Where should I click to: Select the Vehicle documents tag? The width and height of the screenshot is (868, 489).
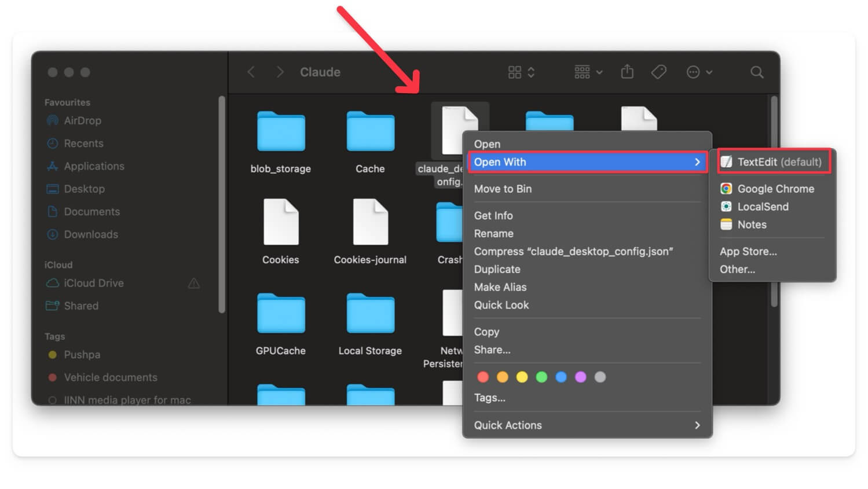(110, 377)
